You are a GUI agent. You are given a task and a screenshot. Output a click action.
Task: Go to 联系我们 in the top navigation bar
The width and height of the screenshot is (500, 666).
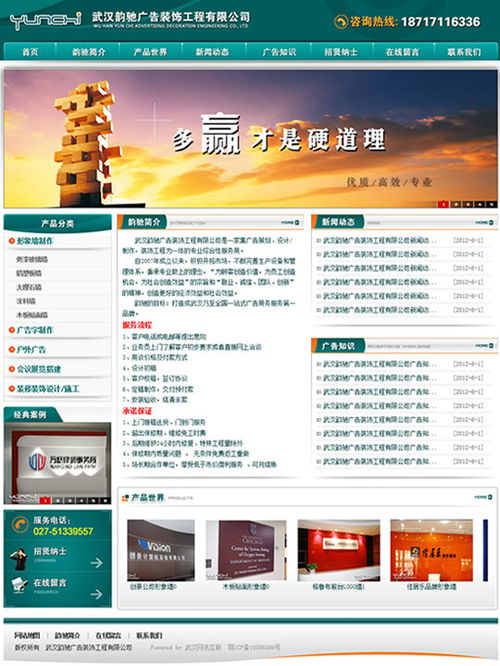[464, 52]
